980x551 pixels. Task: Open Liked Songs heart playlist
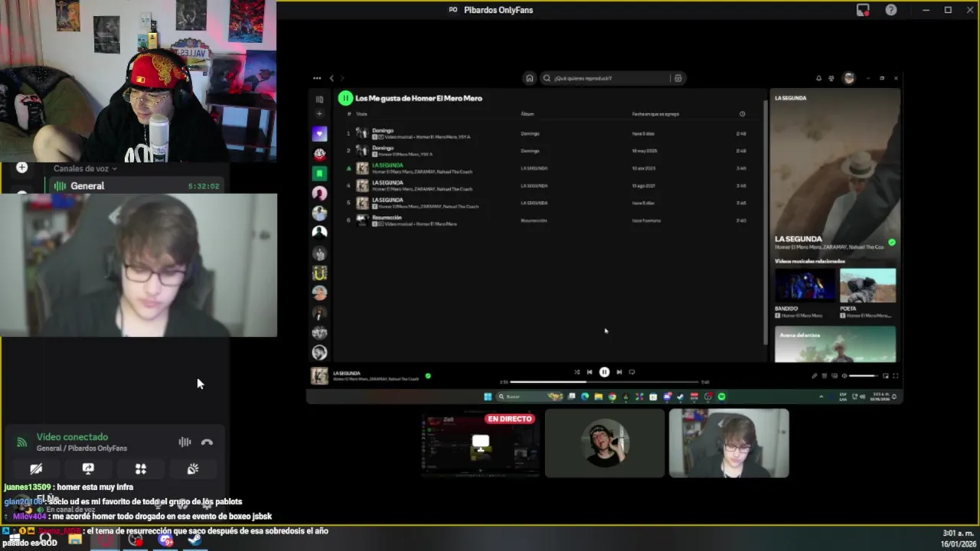click(319, 134)
